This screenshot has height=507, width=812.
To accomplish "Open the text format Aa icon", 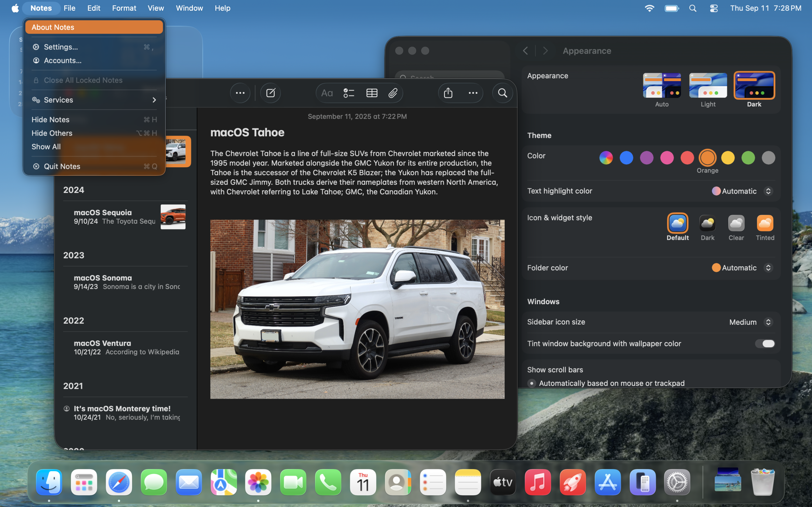I will pyautogui.click(x=326, y=93).
